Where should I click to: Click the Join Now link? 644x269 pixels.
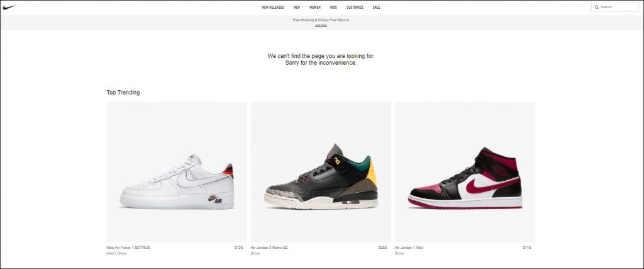tap(321, 25)
